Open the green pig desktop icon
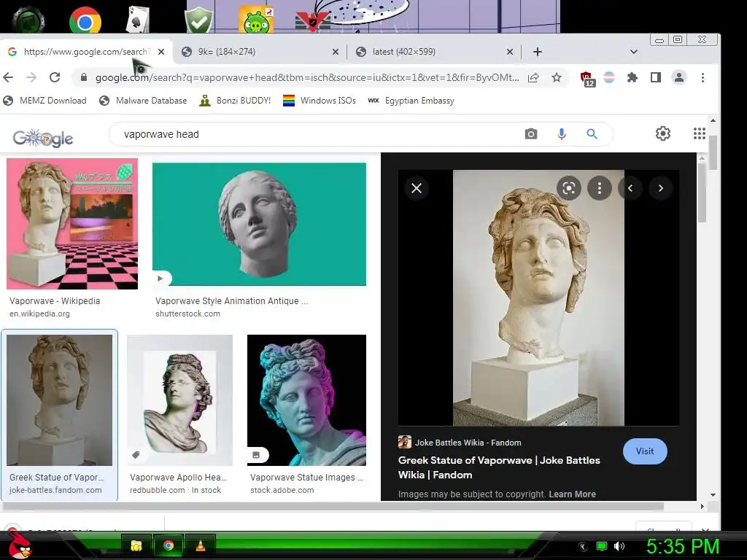Viewport: 747px width, 560px height. pos(256,20)
